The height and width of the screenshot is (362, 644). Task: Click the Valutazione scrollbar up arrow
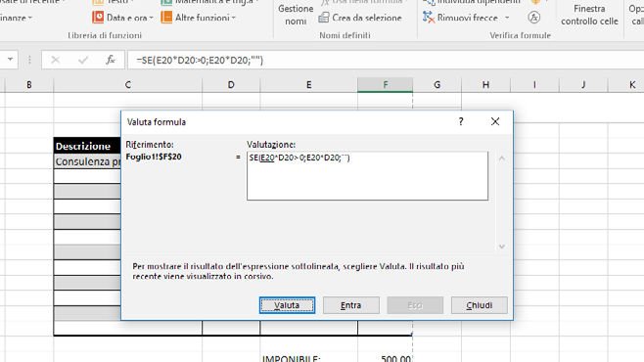tap(501, 158)
